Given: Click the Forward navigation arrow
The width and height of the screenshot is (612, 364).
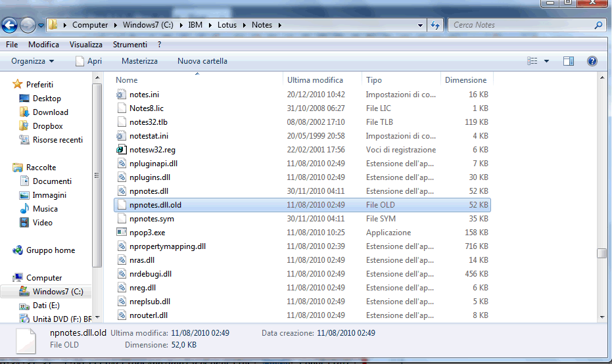Looking at the screenshot, I should tap(28, 26).
